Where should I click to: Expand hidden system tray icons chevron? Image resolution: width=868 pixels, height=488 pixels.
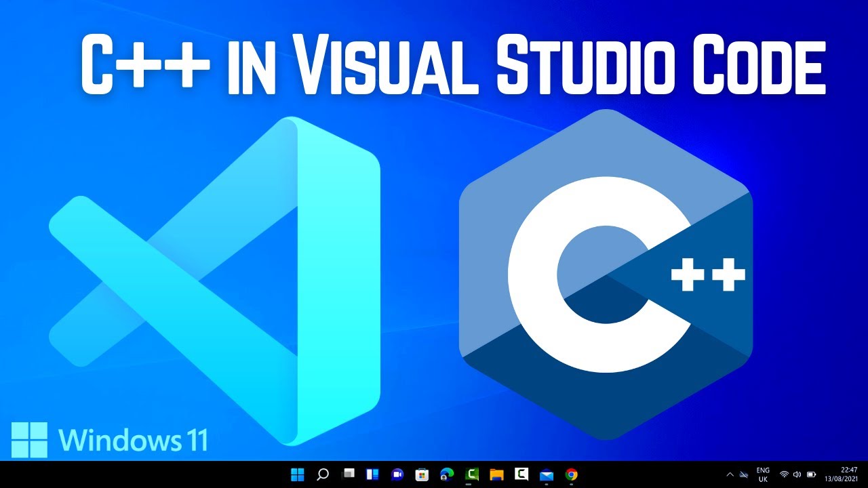pyautogui.click(x=730, y=474)
